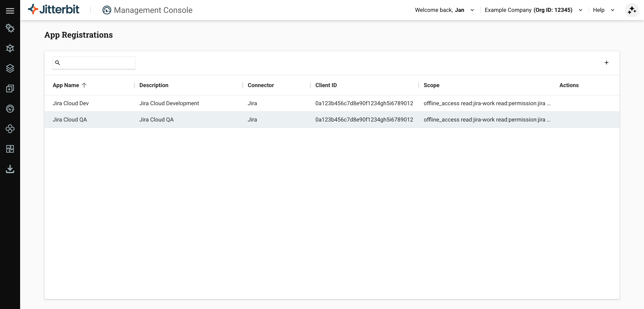Click into the app registrations search field
The width and height of the screenshot is (644, 309).
[97, 63]
